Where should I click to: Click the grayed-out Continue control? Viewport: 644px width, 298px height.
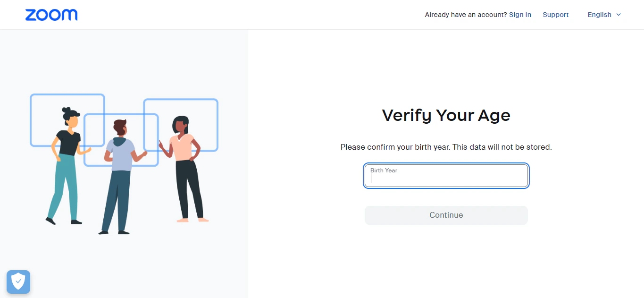[x=446, y=215]
